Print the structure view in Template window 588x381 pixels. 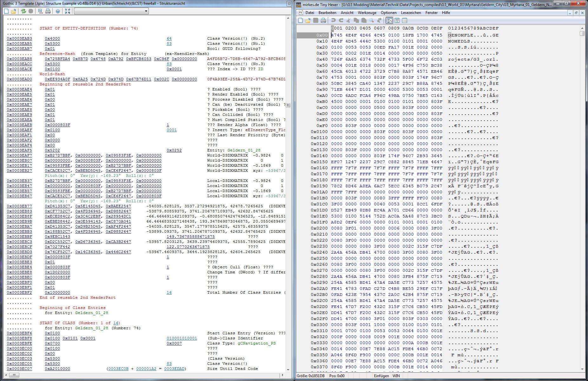coord(48,11)
